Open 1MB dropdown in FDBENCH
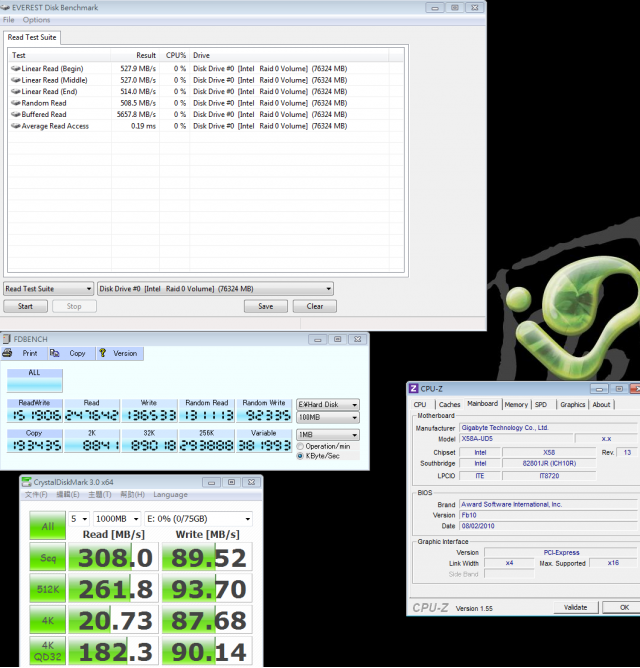Viewport: 640px width, 668px height. coord(328,435)
